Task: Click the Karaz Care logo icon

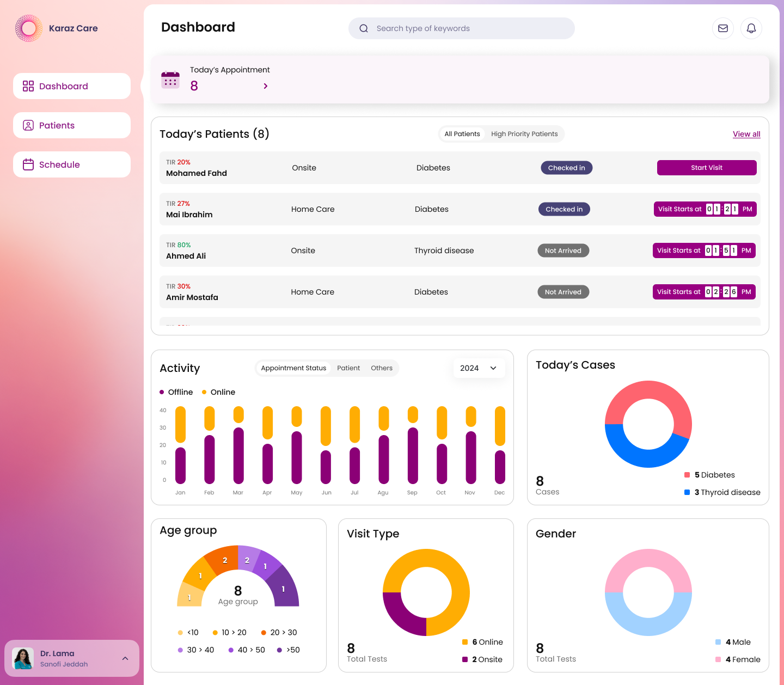Action: point(29,28)
